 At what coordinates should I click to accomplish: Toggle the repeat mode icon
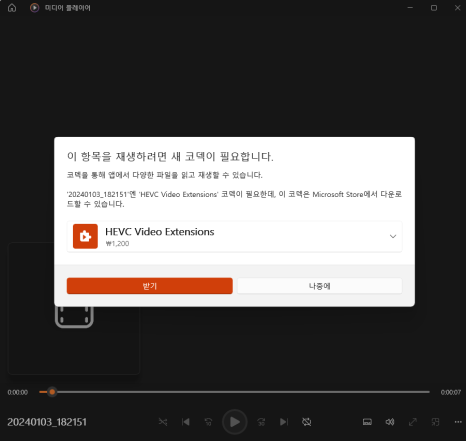point(307,422)
